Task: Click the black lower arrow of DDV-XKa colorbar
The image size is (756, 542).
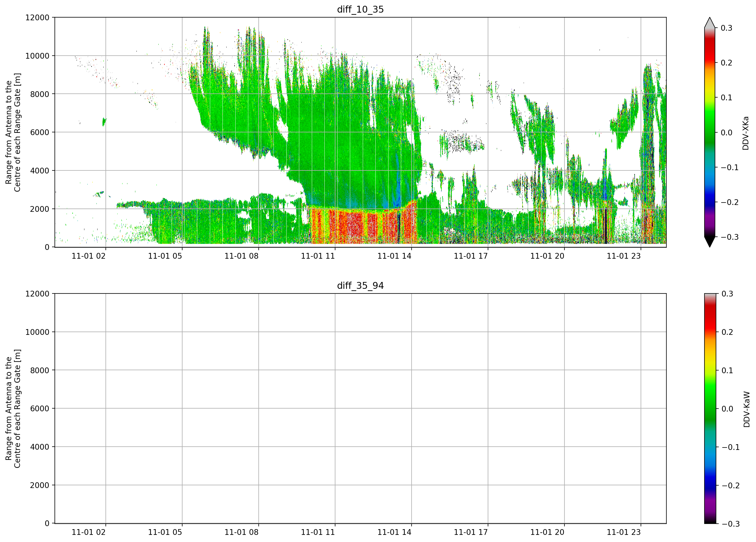Action: [x=710, y=242]
